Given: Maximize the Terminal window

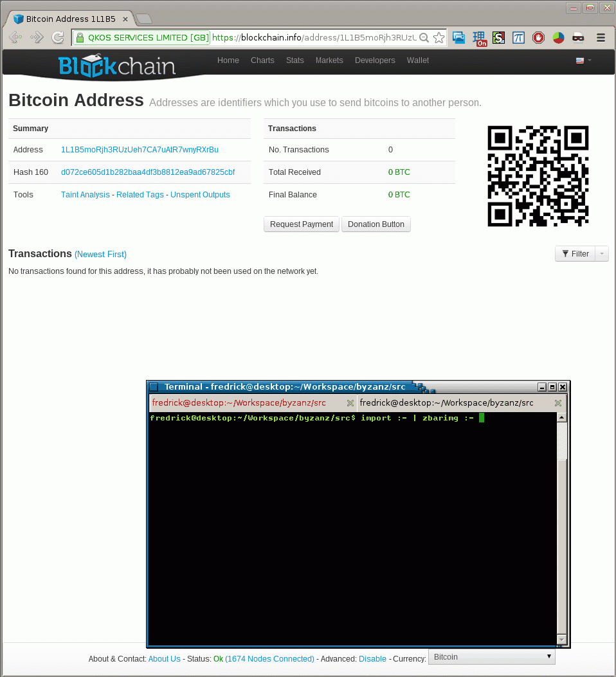Looking at the screenshot, I should 552,387.
